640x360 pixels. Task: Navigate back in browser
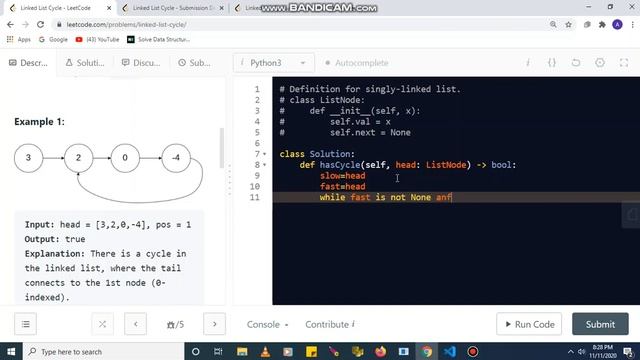click(x=10, y=24)
